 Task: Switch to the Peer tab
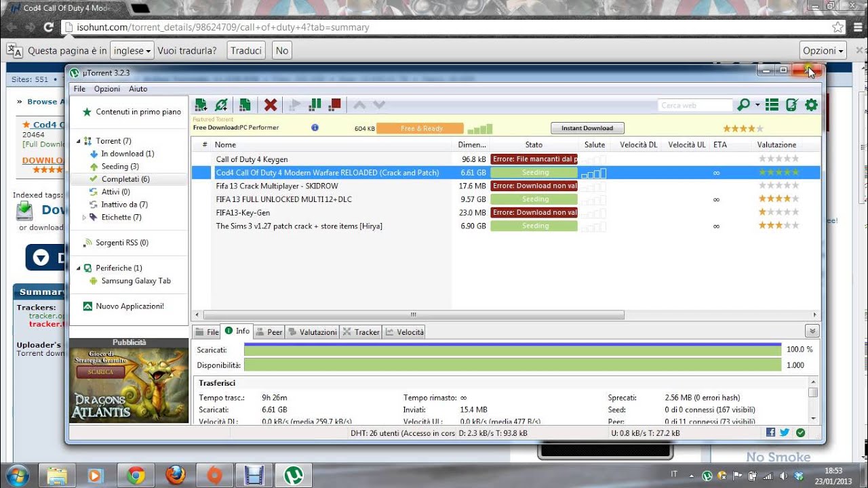pos(269,332)
